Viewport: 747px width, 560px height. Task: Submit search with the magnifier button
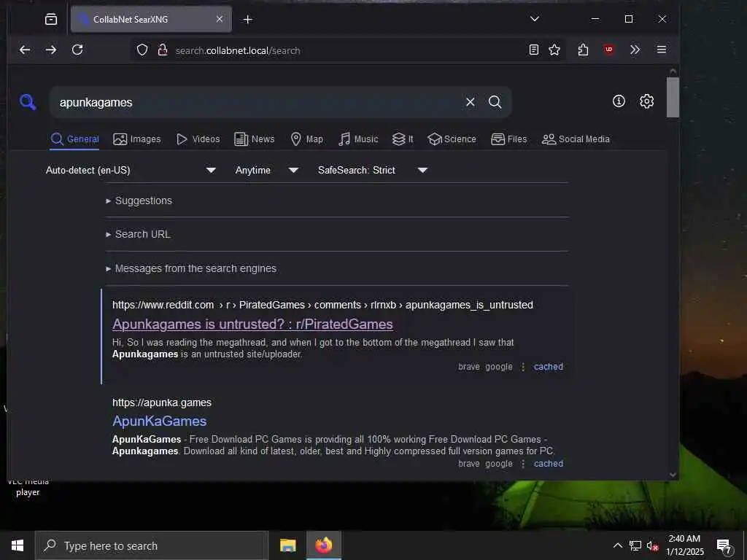tap(495, 102)
